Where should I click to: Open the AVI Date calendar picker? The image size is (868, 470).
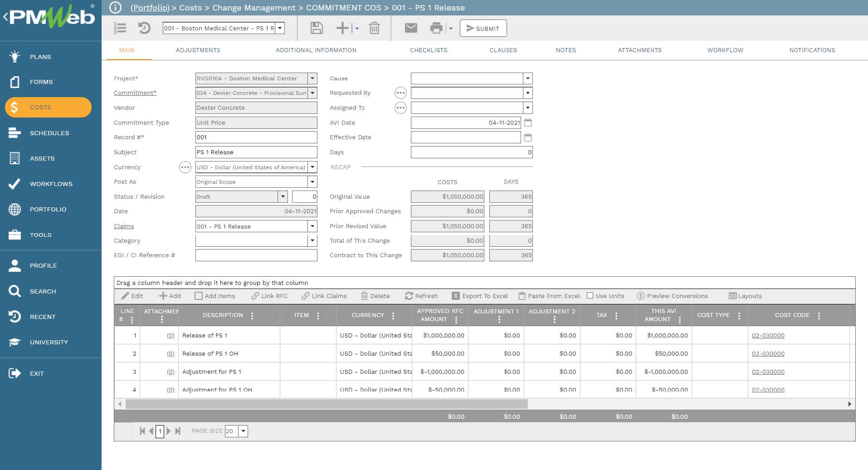(x=528, y=122)
